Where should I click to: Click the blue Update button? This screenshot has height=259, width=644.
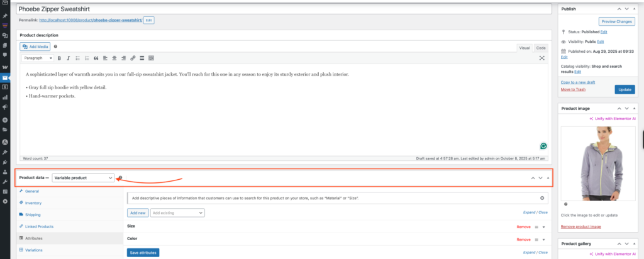[625, 90]
